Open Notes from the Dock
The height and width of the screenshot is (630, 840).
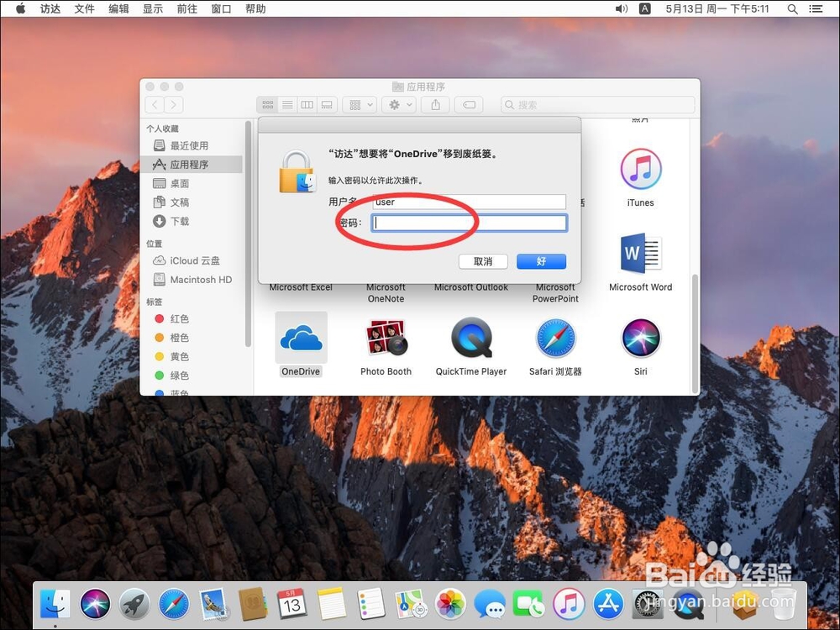(x=332, y=604)
